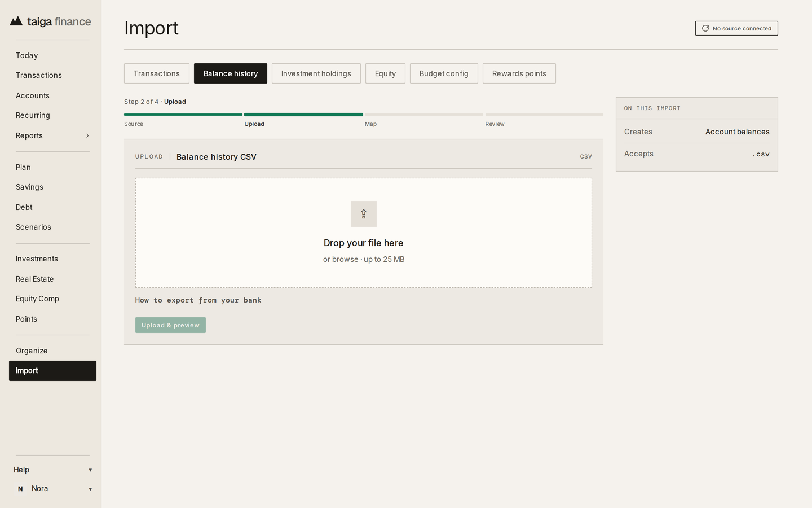Open the Scenarios page
Image resolution: width=812 pixels, height=508 pixels.
coord(52,227)
